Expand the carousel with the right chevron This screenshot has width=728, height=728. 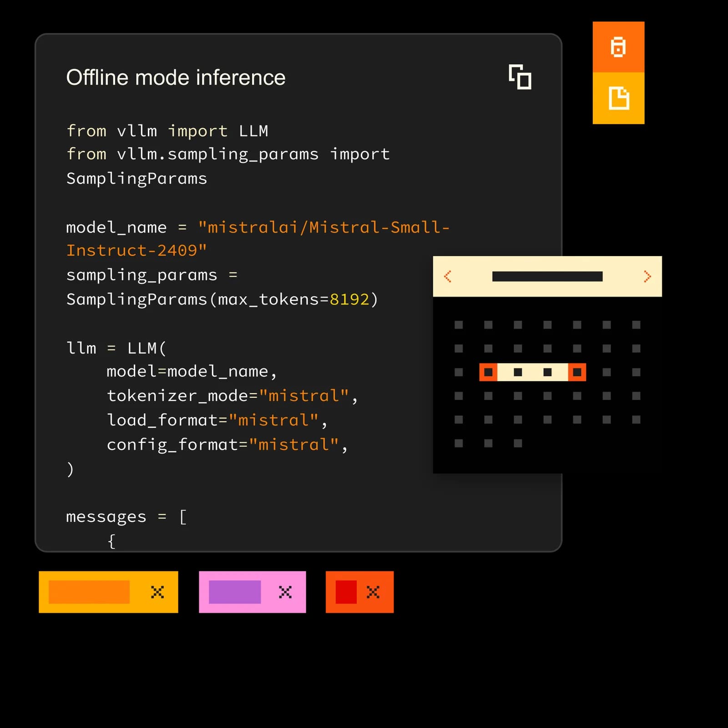coord(648,276)
